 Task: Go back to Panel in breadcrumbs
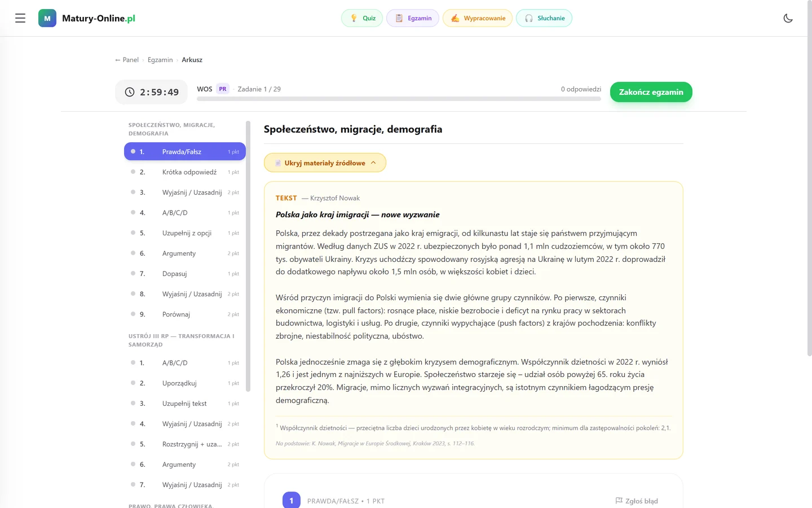coord(127,60)
